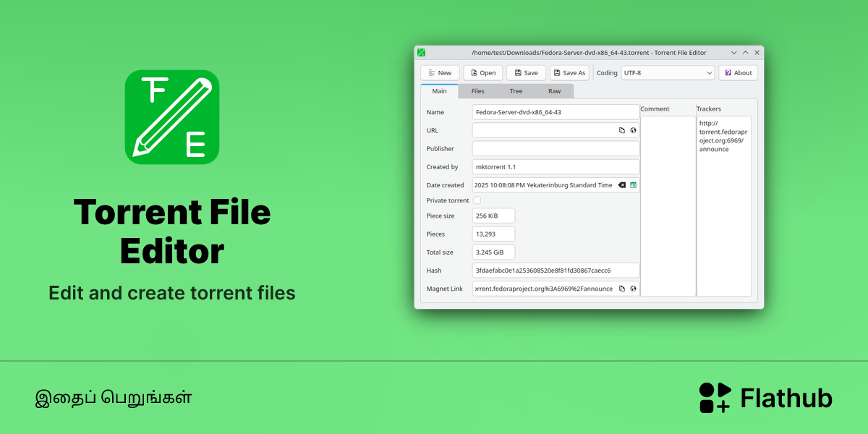
Task: Click the "Date created" label
Action: (x=446, y=185)
